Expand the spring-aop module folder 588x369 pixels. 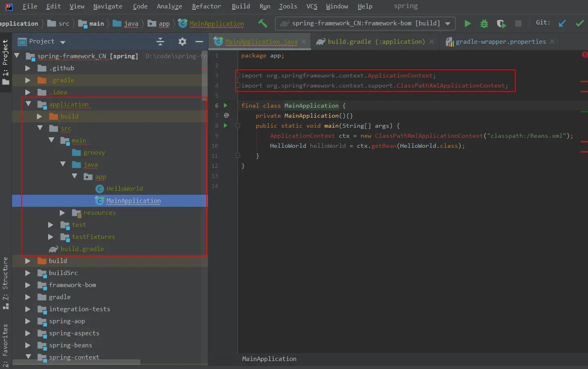[x=28, y=321]
